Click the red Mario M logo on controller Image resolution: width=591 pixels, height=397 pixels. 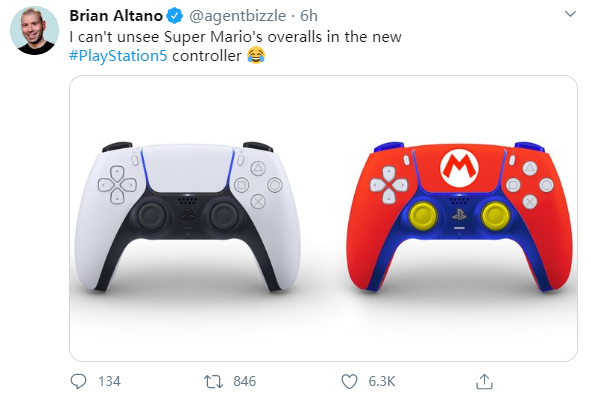(x=459, y=167)
